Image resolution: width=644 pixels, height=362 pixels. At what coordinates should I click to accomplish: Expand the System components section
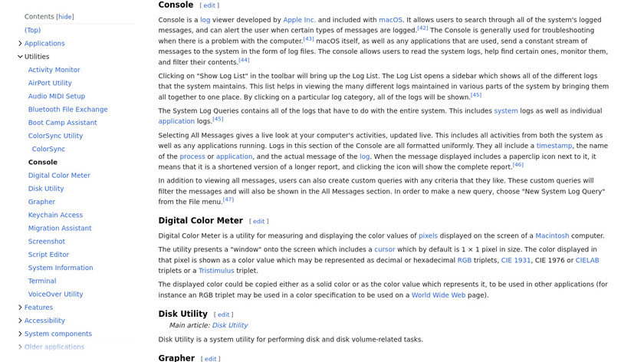[x=20, y=333]
